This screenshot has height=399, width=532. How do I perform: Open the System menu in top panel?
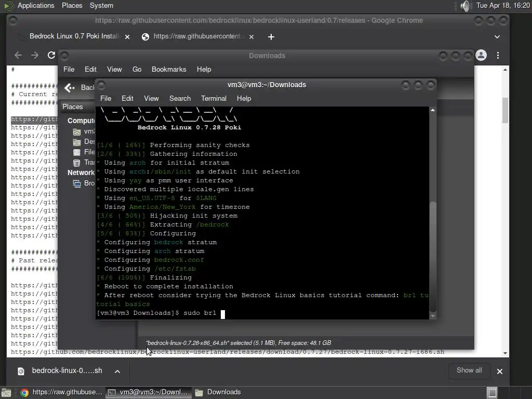pyautogui.click(x=101, y=5)
